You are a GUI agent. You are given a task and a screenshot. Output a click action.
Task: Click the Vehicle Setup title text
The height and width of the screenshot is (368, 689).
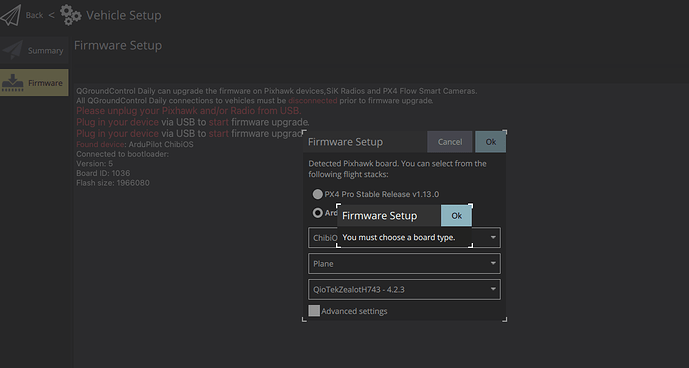(x=123, y=15)
